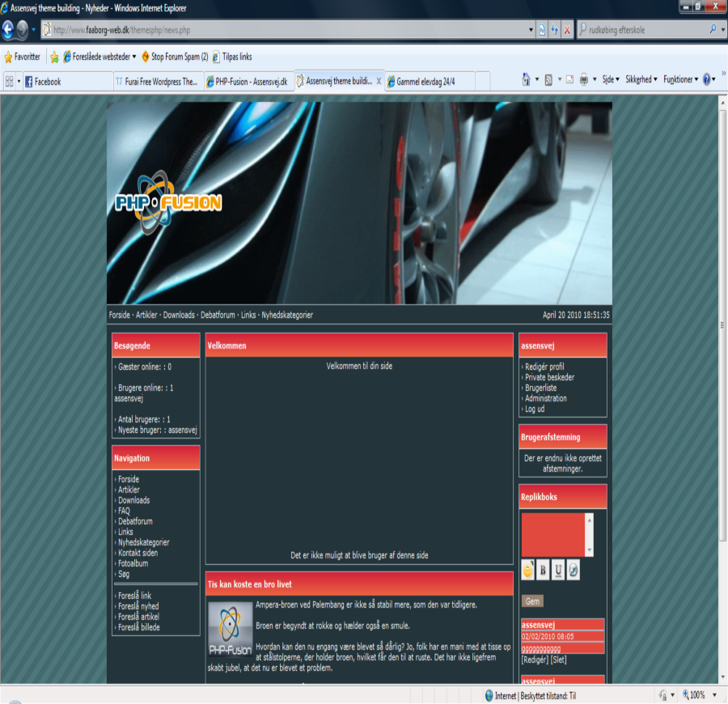728x704 pixels.
Task: Click the RSS feeds icon
Action: click(548, 80)
